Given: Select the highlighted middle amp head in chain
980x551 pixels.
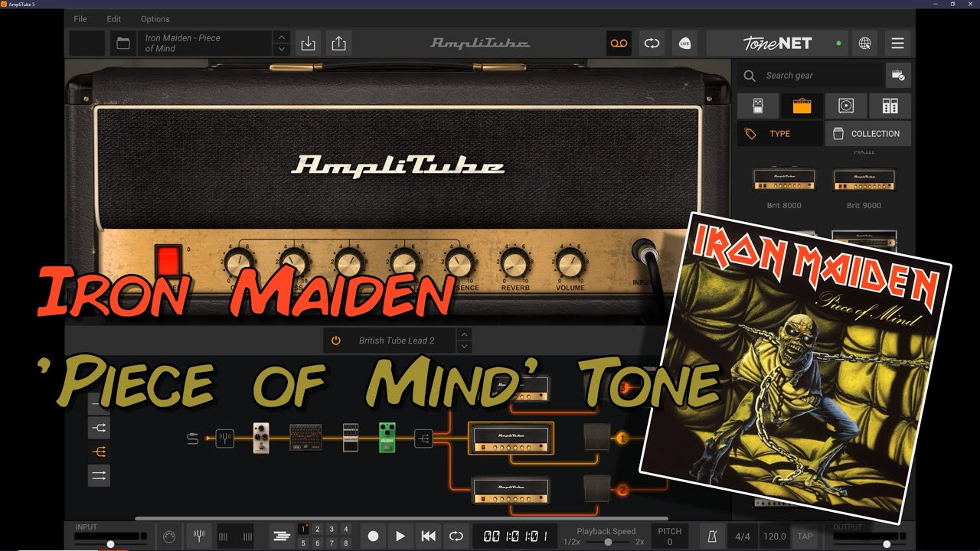Looking at the screenshot, I should [511, 438].
